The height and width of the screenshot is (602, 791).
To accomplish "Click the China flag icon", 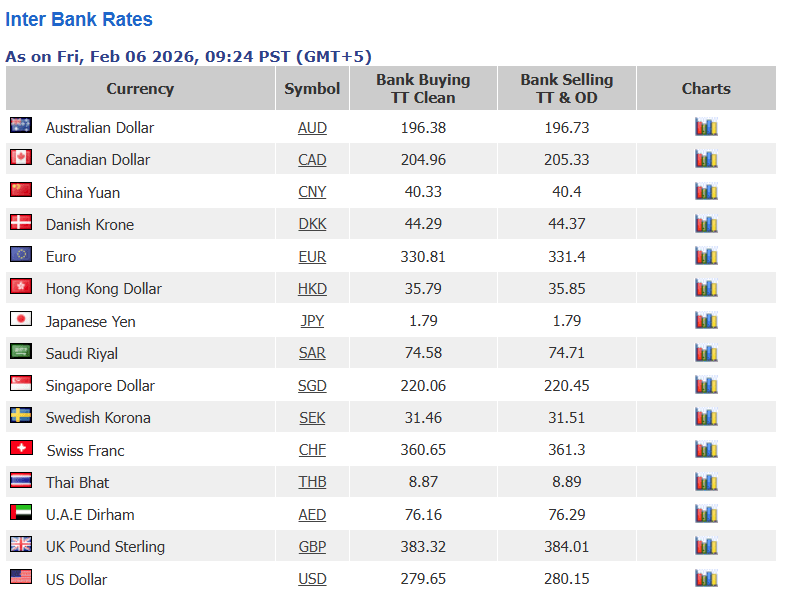I will [21, 189].
